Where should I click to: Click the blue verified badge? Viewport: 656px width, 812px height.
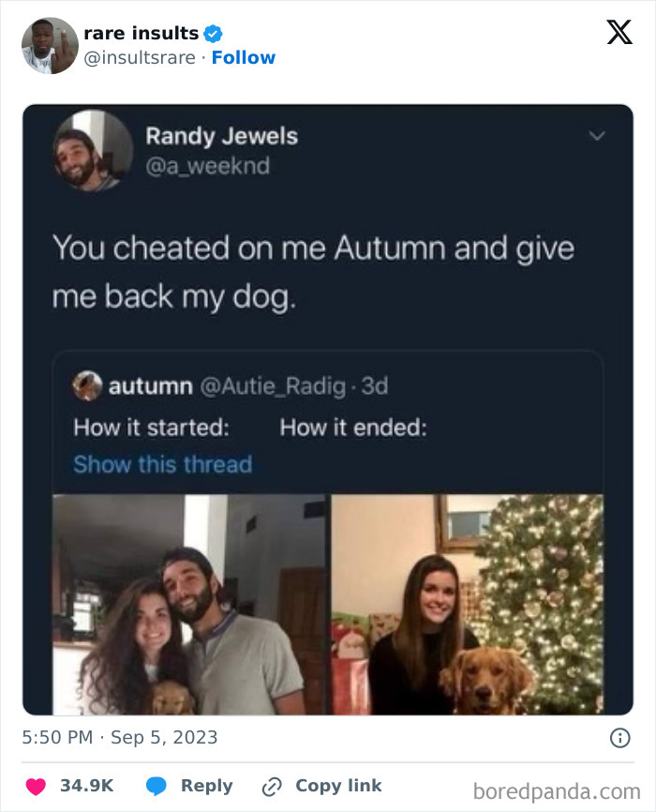click(213, 34)
